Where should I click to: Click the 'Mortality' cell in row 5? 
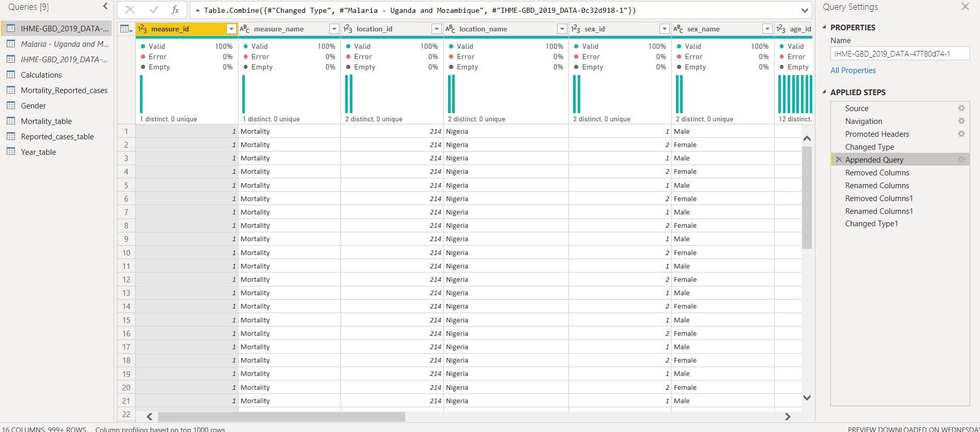click(289, 185)
